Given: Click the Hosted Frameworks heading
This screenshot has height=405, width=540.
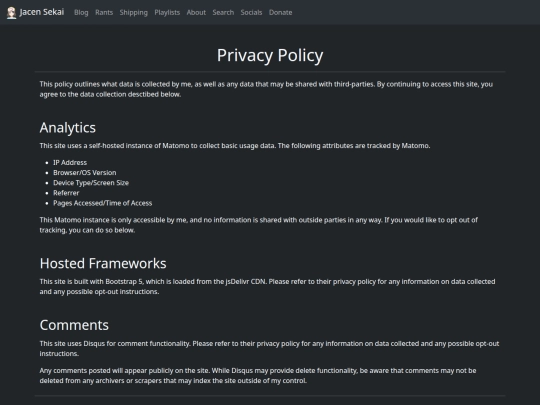Looking at the screenshot, I should (x=103, y=263).
